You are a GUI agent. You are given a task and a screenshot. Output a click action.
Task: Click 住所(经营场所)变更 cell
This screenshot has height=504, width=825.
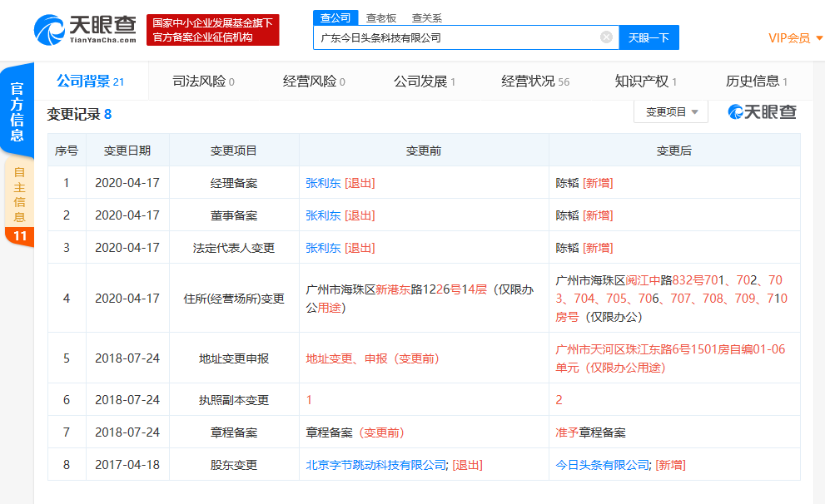pyautogui.click(x=234, y=299)
